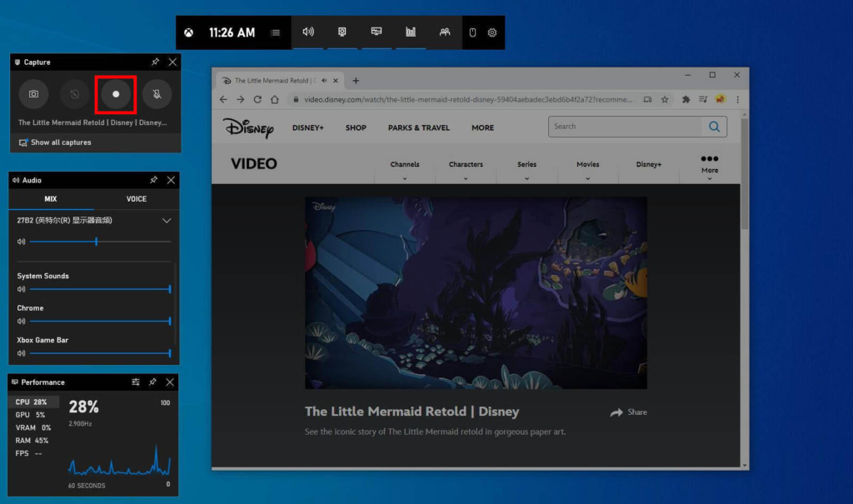
Task: Open Game Bar settings gear
Action: (x=492, y=32)
